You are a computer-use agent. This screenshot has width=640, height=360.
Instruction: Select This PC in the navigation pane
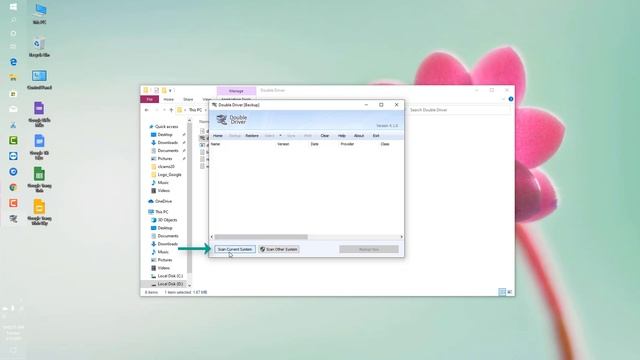158,212
